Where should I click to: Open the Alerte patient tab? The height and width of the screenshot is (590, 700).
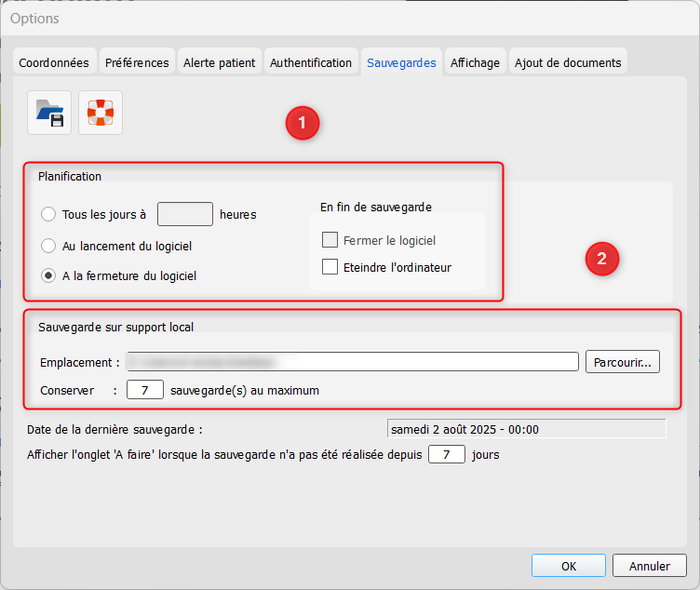[219, 62]
